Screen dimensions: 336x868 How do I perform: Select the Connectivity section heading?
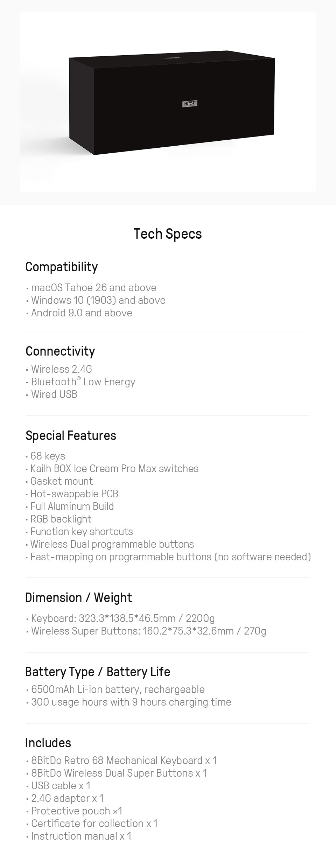pyautogui.click(x=60, y=351)
